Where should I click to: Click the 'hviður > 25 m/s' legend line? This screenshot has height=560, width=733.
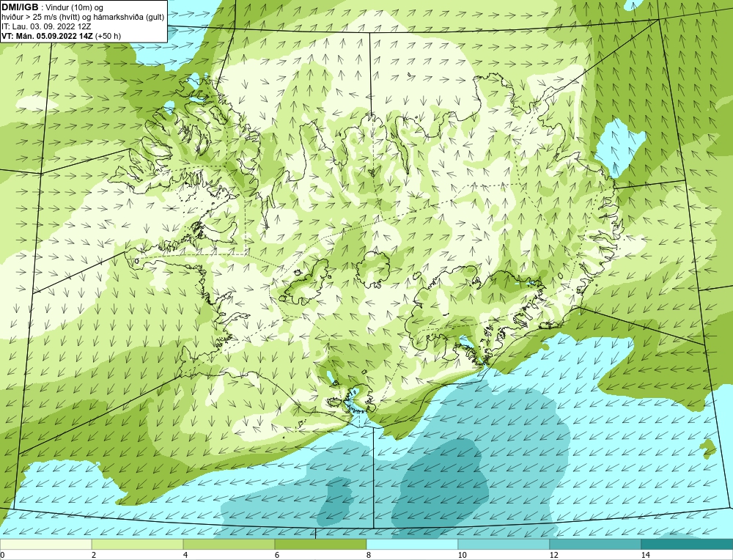[x=83, y=17]
